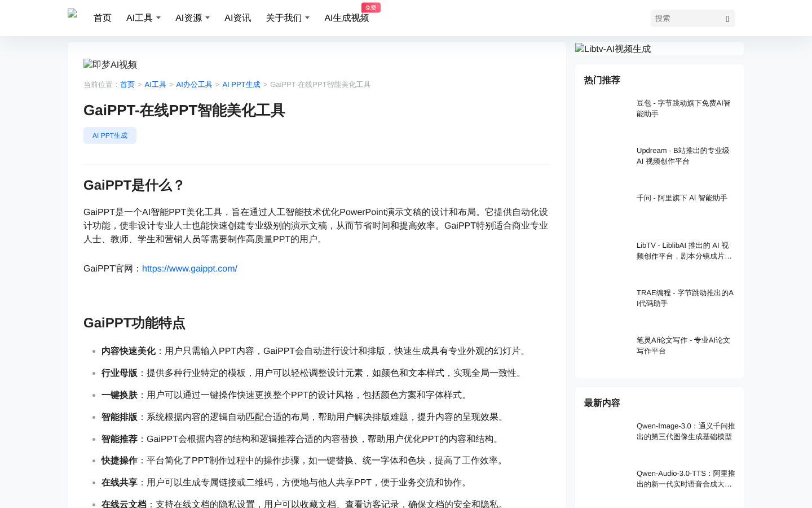Open the https://www.gaippt.com/ official link
Screen dimensions: 812x508
[x=189, y=269]
